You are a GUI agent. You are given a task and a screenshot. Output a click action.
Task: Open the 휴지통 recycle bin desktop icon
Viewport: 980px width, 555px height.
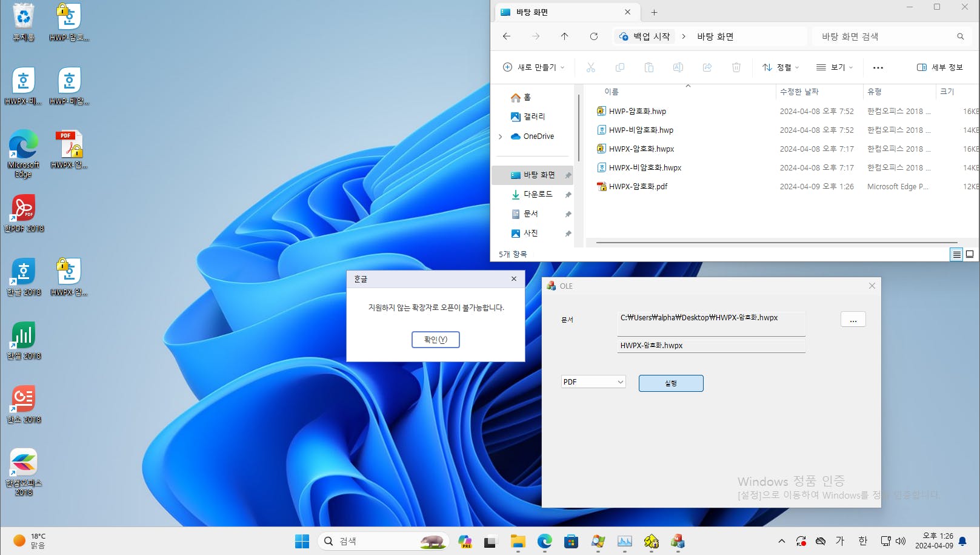[x=24, y=22]
